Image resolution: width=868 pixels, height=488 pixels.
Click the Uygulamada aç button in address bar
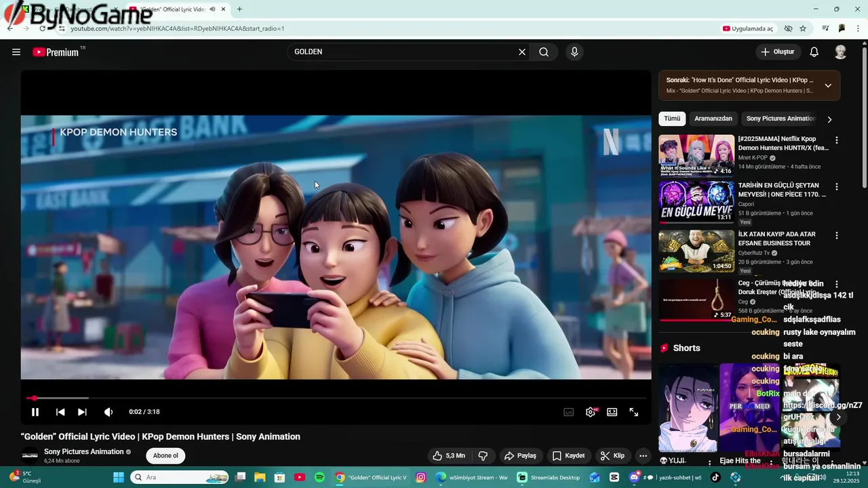748,28
